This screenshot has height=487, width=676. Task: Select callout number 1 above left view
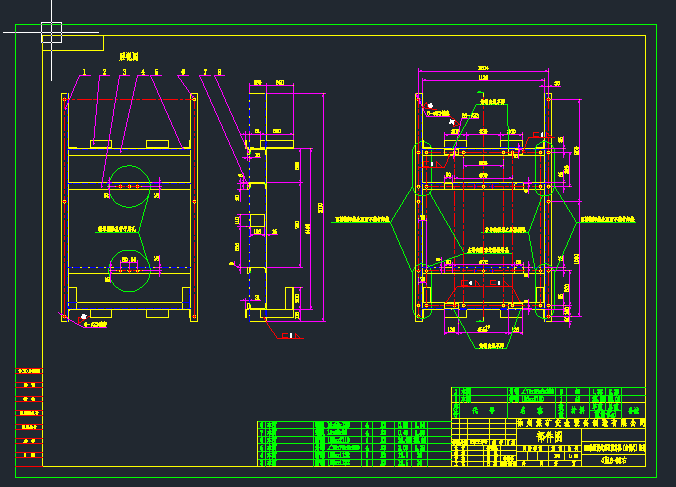84,72
